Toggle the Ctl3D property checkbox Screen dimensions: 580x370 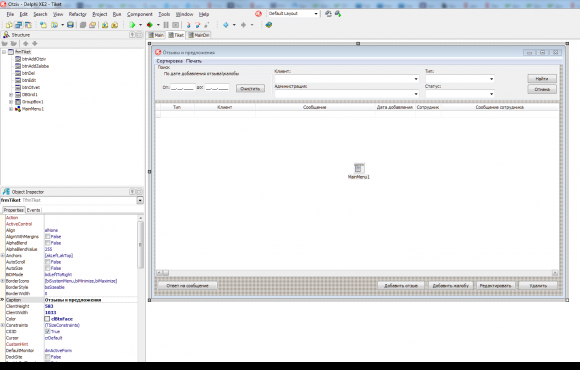click(x=47, y=332)
